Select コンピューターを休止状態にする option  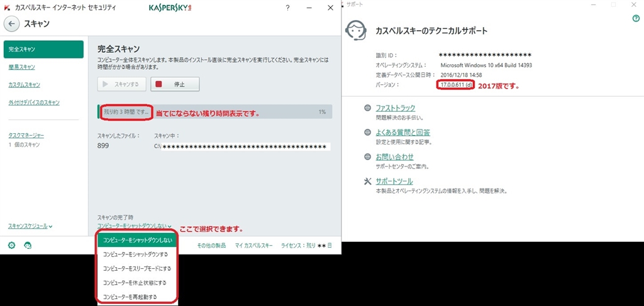click(x=137, y=283)
